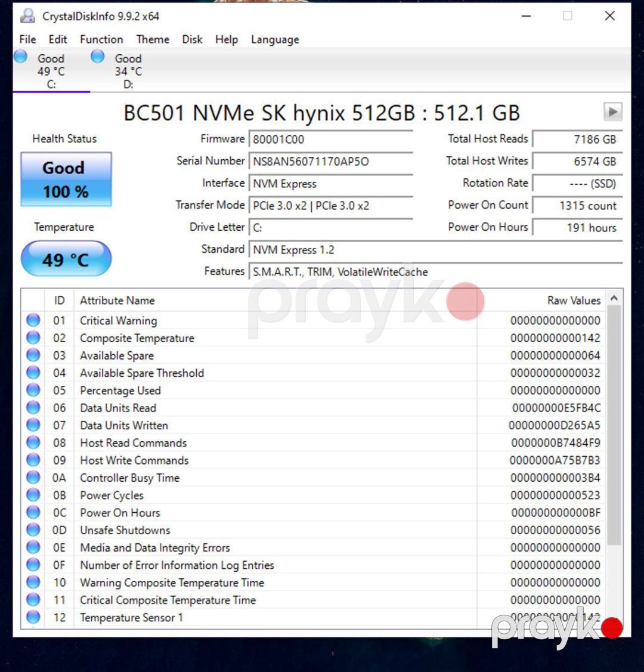Click status orb for Available Spare row

point(33,355)
